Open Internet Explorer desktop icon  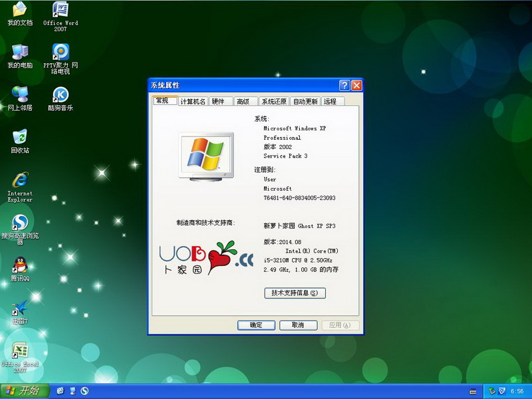(x=20, y=187)
